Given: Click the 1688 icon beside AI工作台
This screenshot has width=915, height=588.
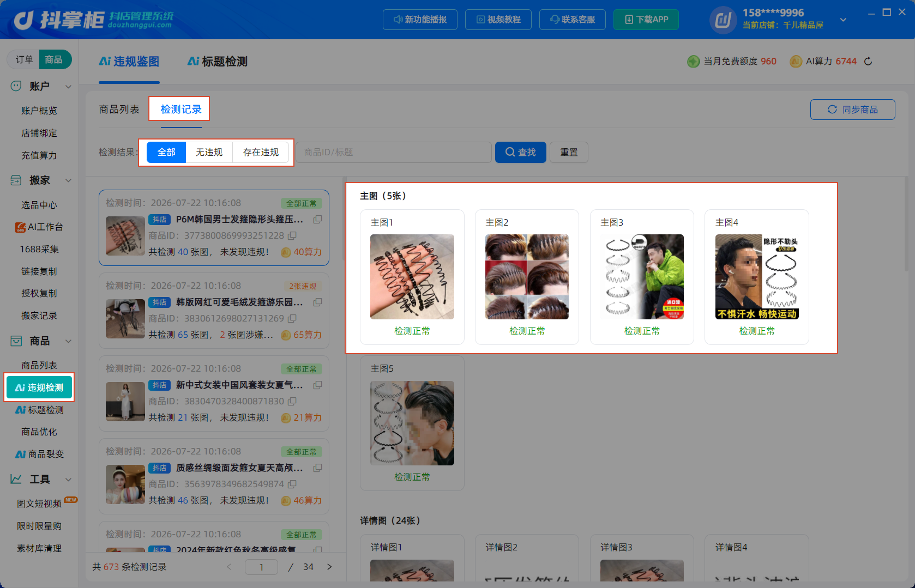Looking at the screenshot, I should (20, 227).
